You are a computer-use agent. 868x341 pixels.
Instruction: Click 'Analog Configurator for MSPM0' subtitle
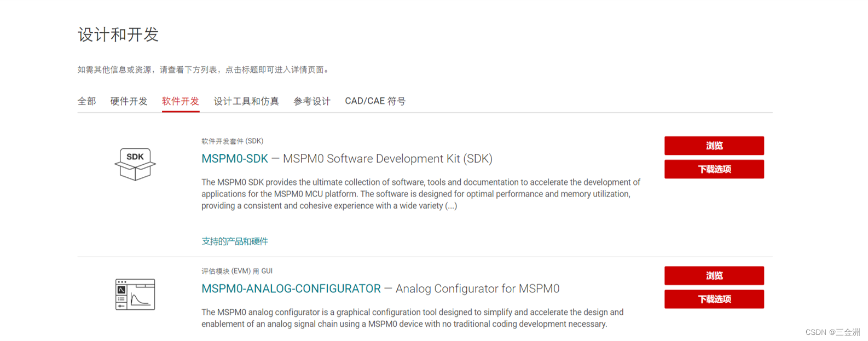coord(477,288)
